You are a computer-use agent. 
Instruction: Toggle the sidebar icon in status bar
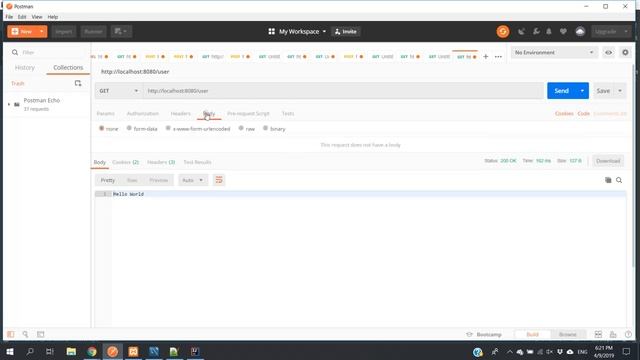[x=11, y=334]
